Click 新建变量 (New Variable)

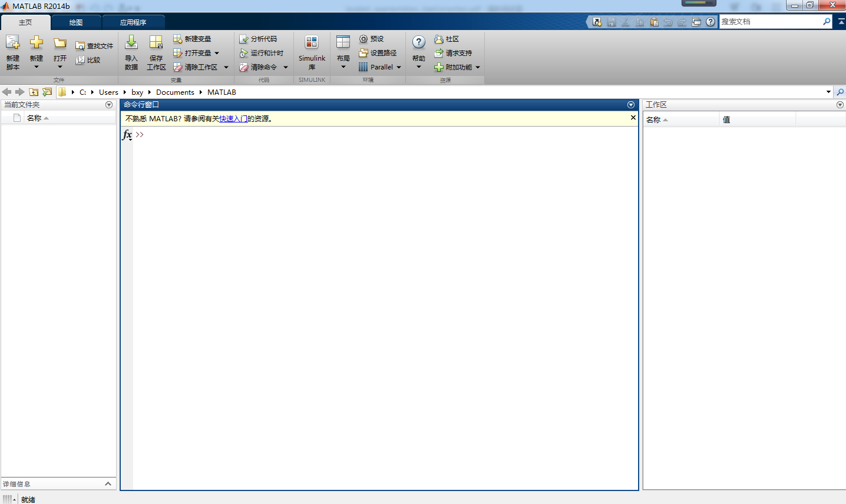(192, 39)
